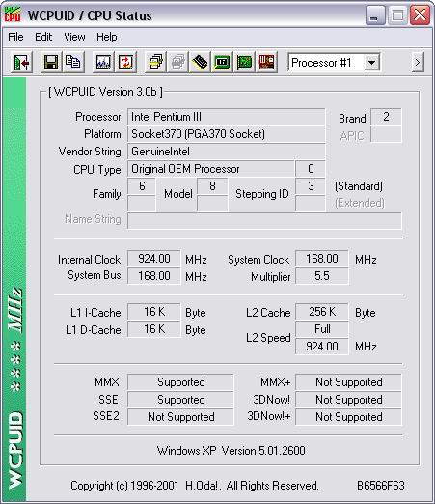Click the L2 Cache value 256 K
435x504 pixels.
click(x=322, y=312)
